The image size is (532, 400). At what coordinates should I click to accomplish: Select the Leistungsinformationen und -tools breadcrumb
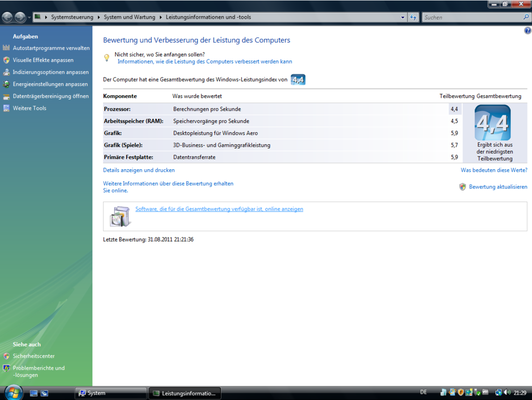(x=208, y=17)
